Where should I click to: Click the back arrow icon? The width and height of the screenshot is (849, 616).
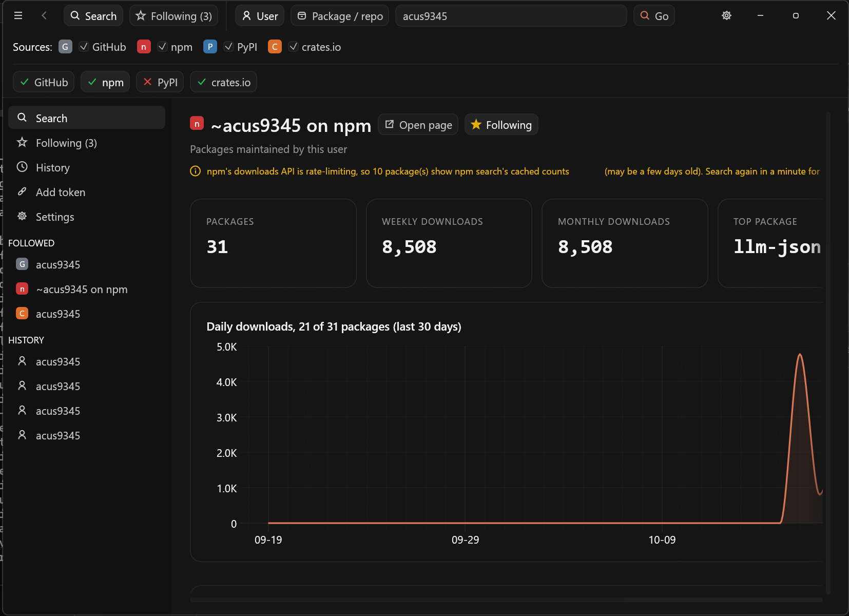(x=44, y=15)
